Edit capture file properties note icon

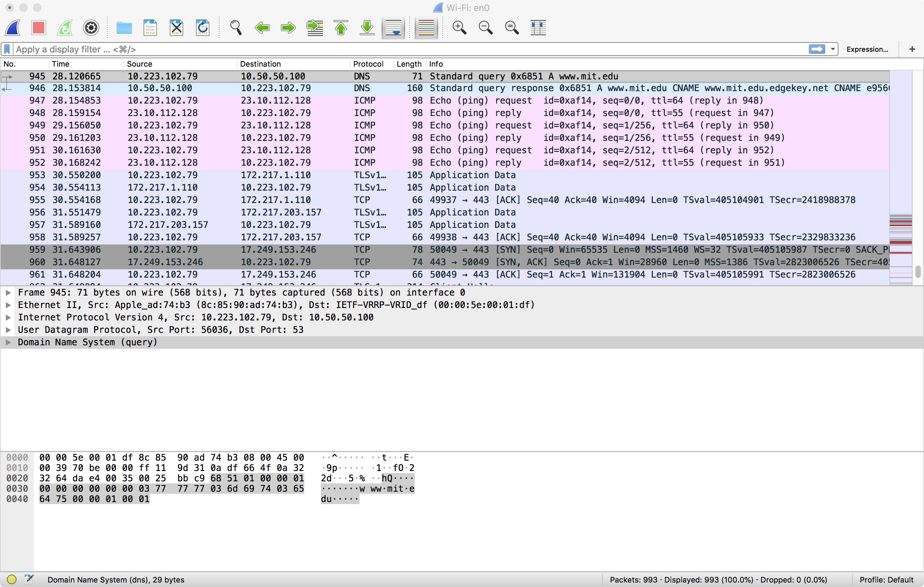click(x=29, y=579)
